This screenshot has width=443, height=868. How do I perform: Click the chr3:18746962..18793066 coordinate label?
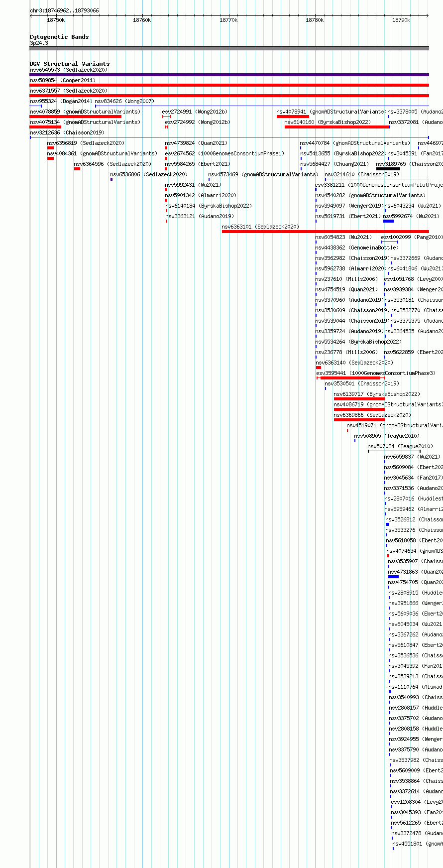(x=64, y=10)
